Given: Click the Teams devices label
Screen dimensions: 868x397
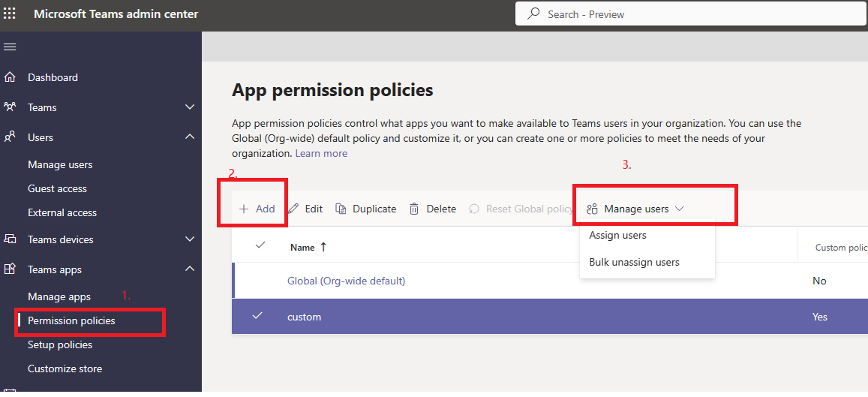Looking at the screenshot, I should pyautogui.click(x=60, y=239).
